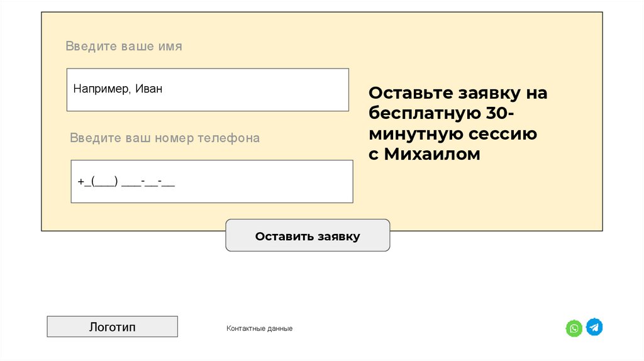
Task: Open the Telegram contact icon
Action: 594,327
